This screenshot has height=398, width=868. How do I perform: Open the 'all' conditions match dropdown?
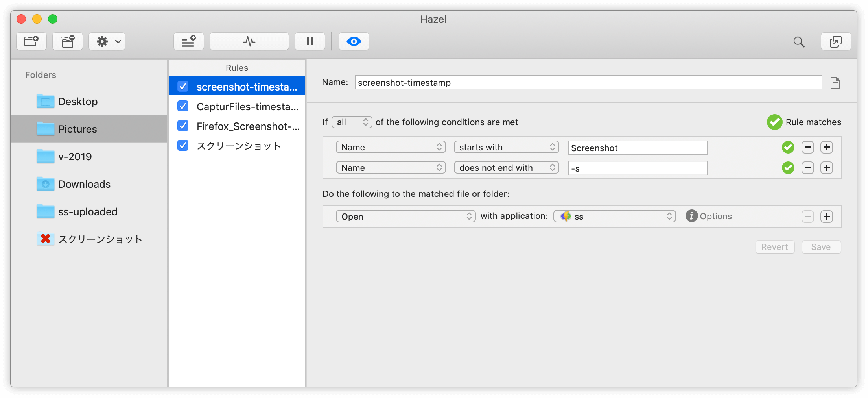tap(352, 122)
